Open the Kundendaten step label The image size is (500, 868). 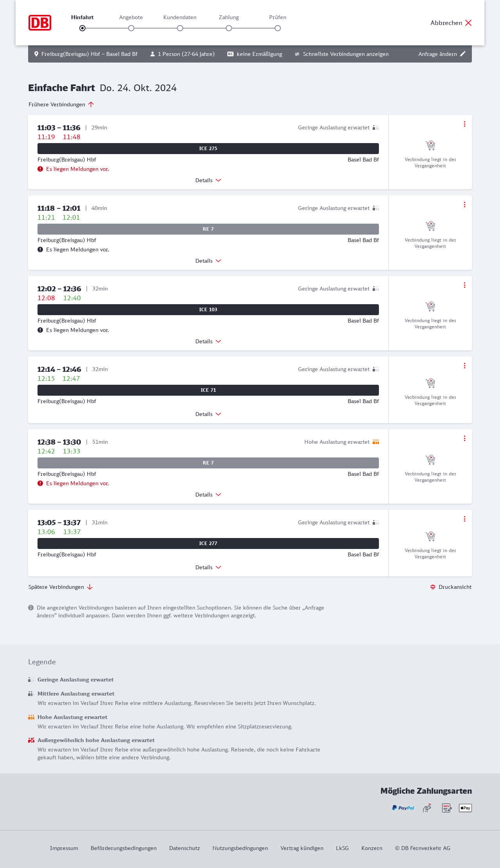pos(180,17)
